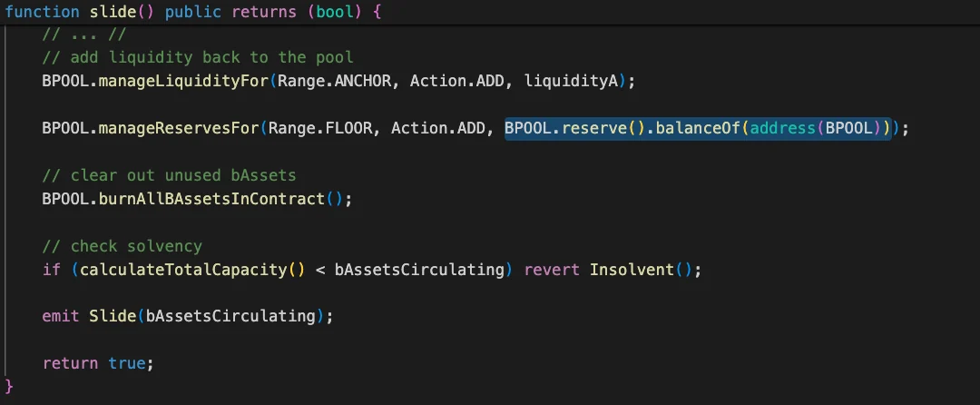Click the Insolvent error name
This screenshot has width=980, height=405.
632,270
